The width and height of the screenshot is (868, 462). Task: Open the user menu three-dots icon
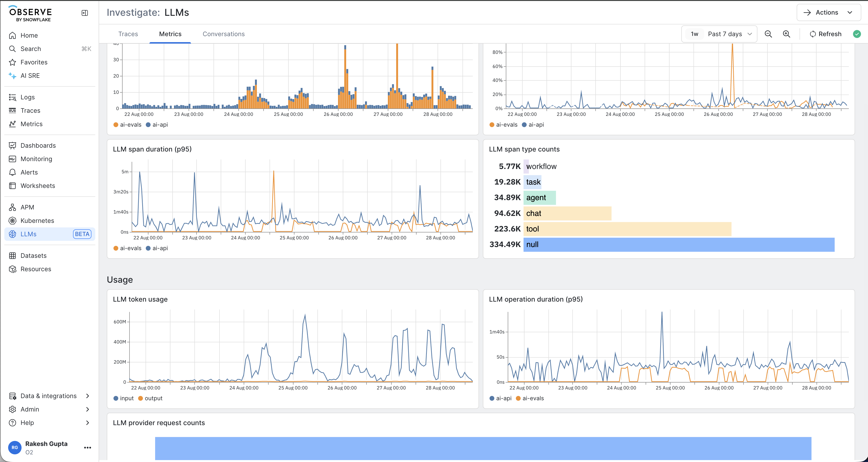pos(88,448)
